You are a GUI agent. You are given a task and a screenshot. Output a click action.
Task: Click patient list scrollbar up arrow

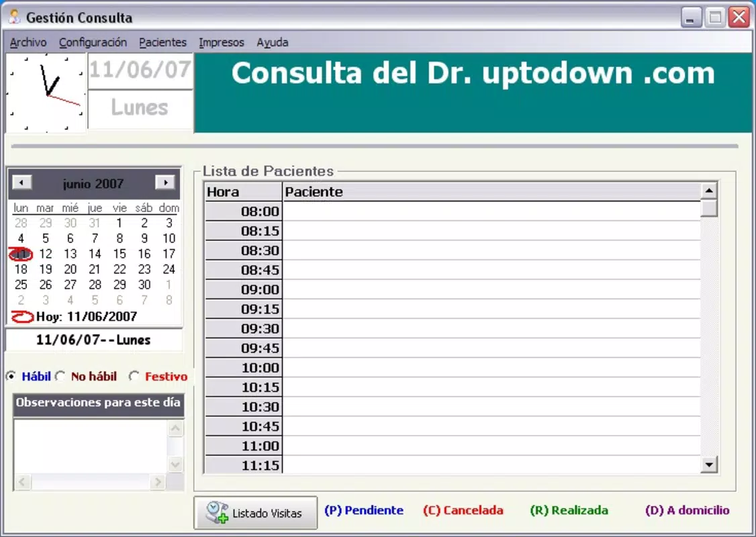[x=709, y=191]
